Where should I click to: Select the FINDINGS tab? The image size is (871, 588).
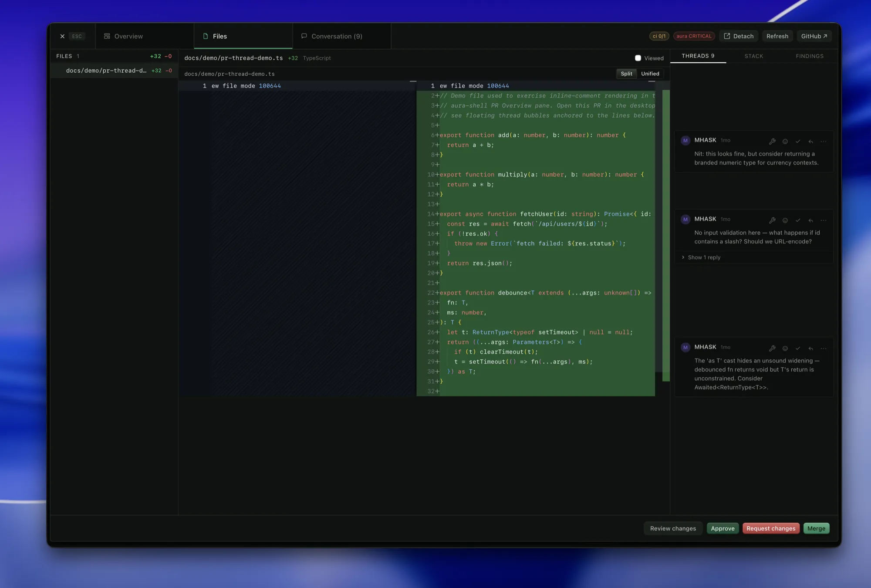[x=810, y=56]
